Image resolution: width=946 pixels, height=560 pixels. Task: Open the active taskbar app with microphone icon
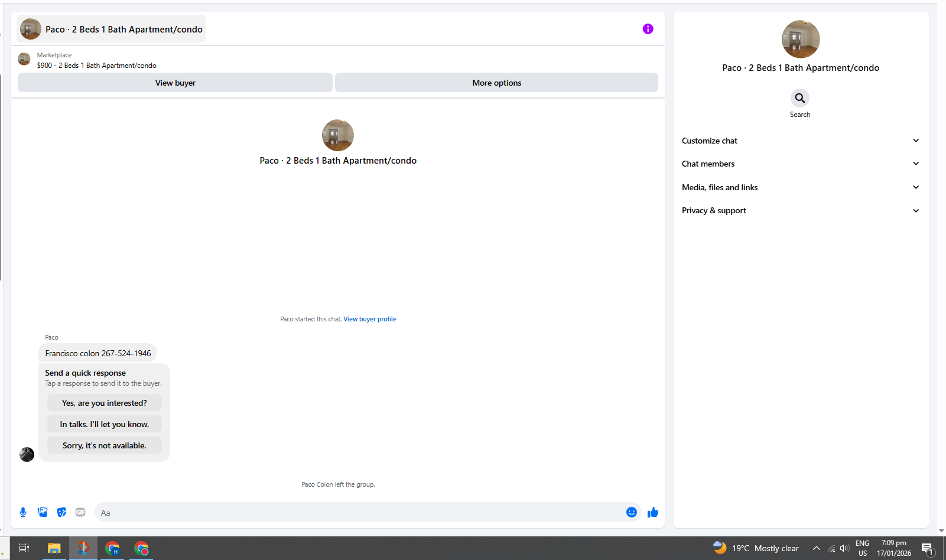pyautogui.click(x=83, y=548)
